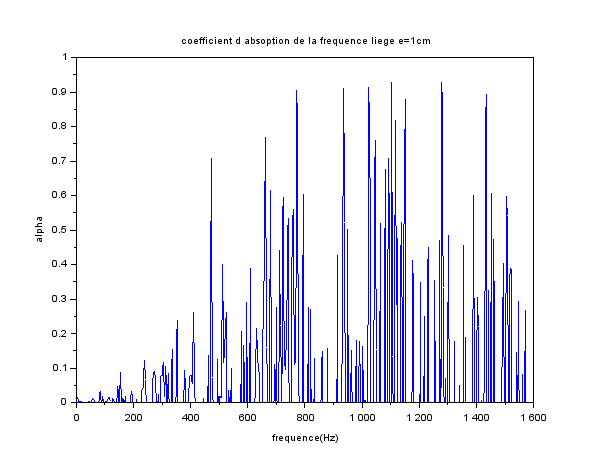Click the 0.8 tick label on y-axis
This screenshot has height=460, width=610.
click(x=62, y=127)
